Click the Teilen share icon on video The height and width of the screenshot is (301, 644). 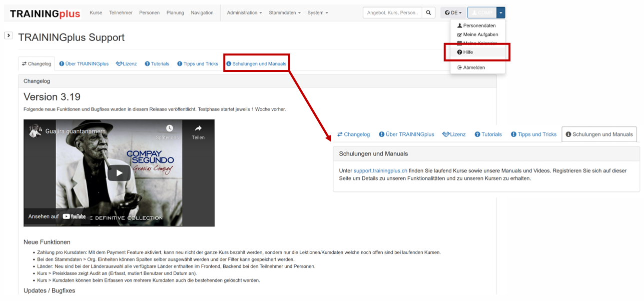[198, 128]
